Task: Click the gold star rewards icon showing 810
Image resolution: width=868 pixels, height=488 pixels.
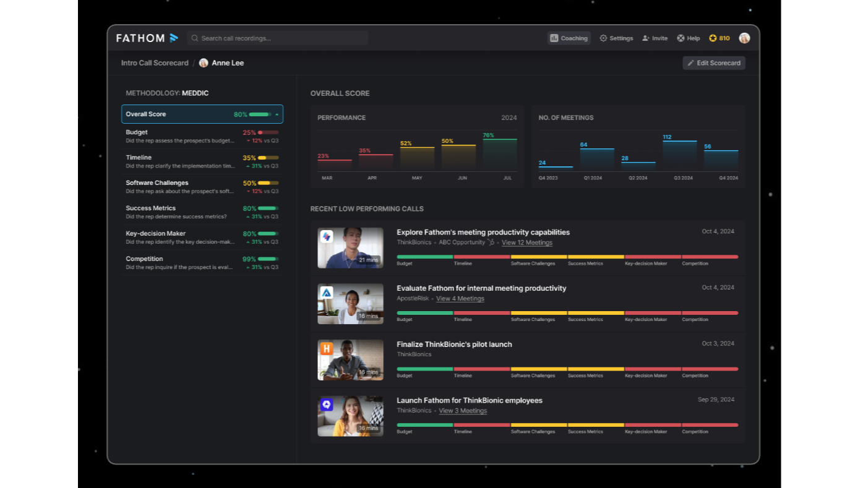Action: [714, 38]
